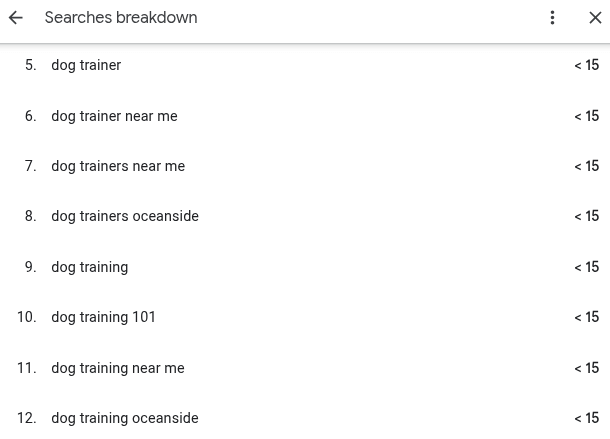Click rank number 6 in the list

coord(30,116)
